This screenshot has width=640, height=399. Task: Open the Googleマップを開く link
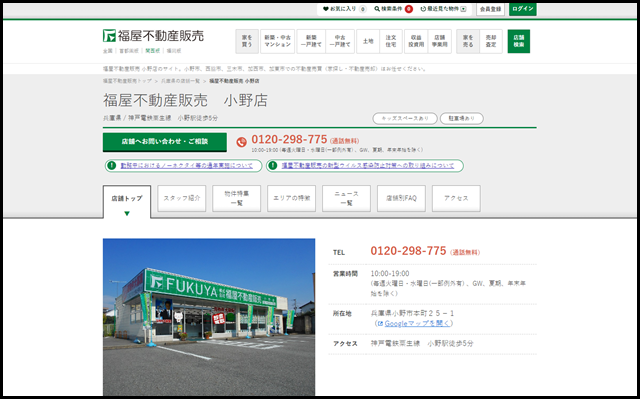417,324
